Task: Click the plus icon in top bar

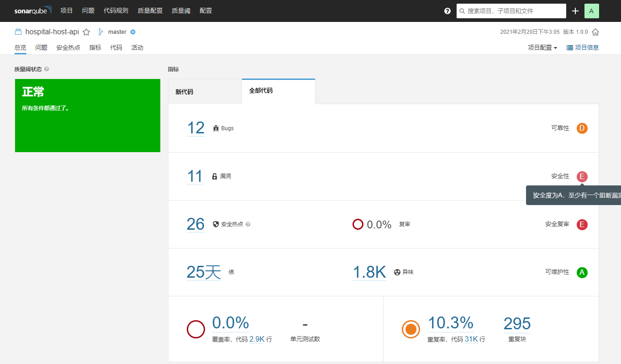Action: (x=575, y=11)
